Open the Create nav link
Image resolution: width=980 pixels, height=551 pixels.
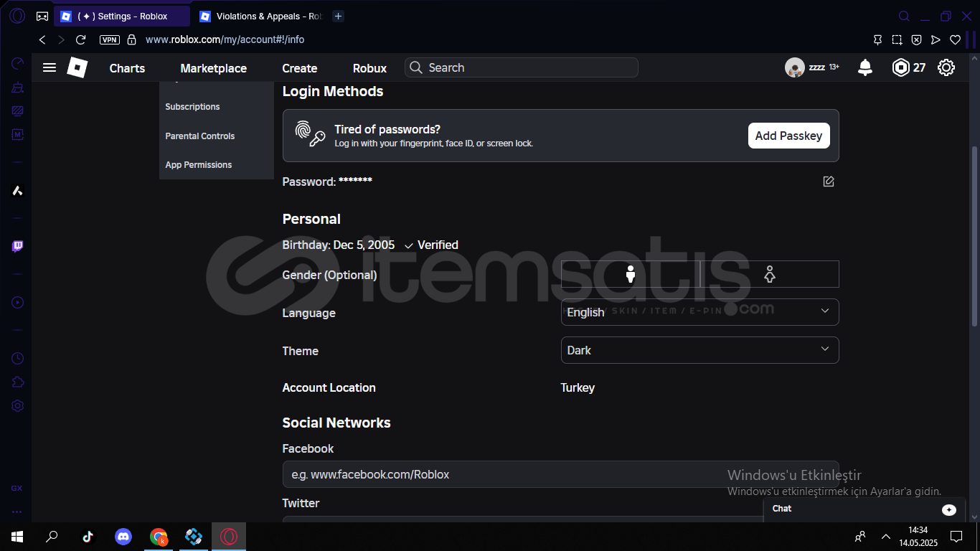tap(300, 68)
